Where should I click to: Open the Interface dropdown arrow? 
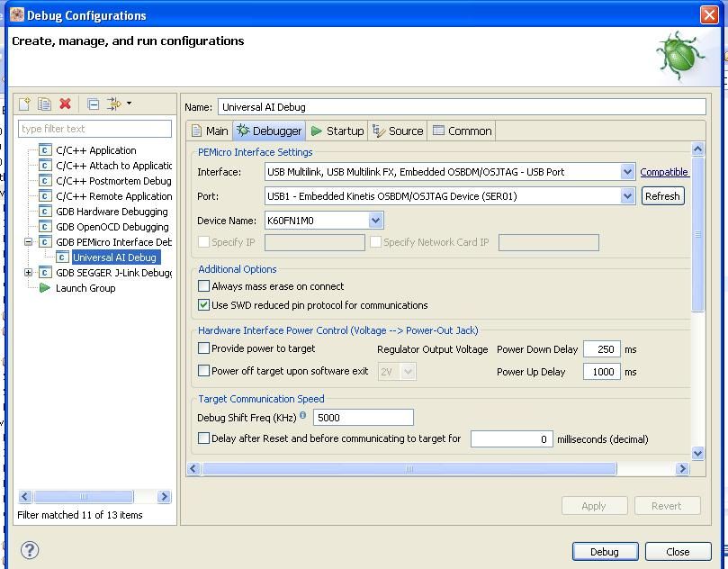627,172
